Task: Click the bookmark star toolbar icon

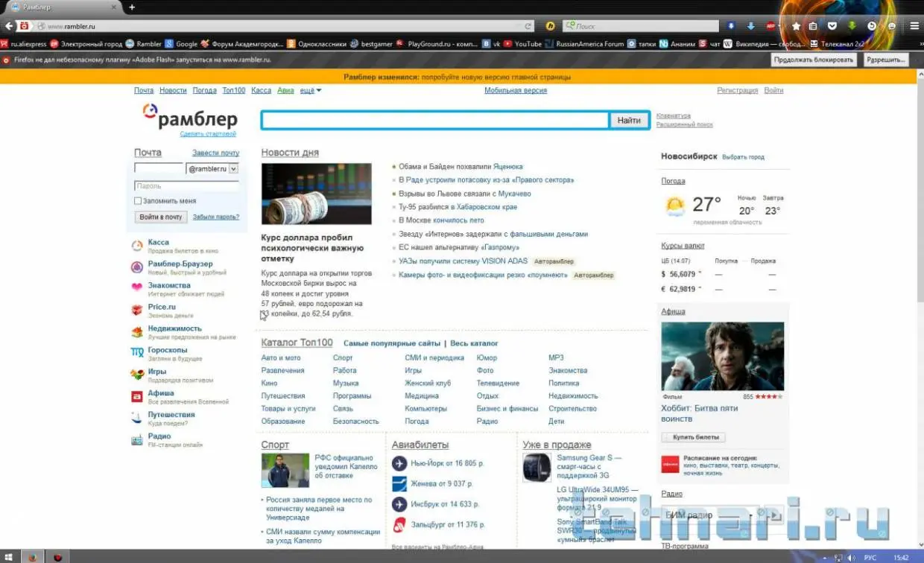Action: coord(796,26)
